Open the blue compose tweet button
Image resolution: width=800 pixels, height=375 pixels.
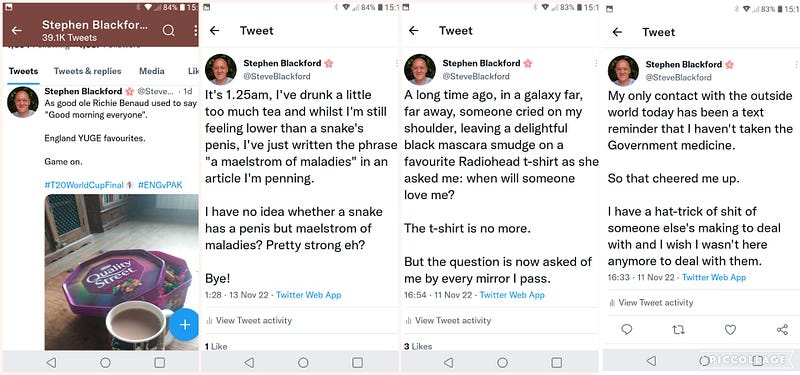184,324
